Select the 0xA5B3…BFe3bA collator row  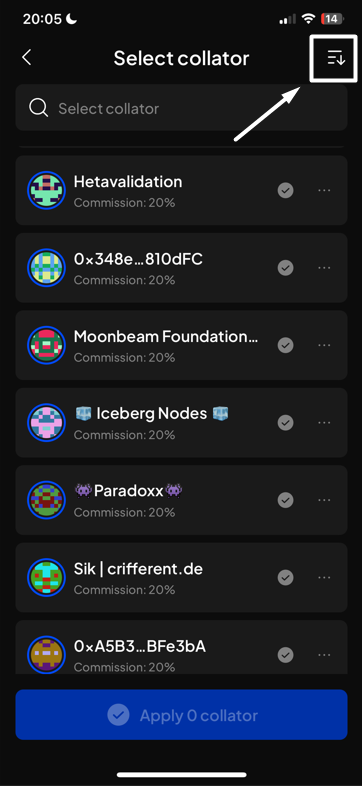pyautogui.click(x=181, y=647)
